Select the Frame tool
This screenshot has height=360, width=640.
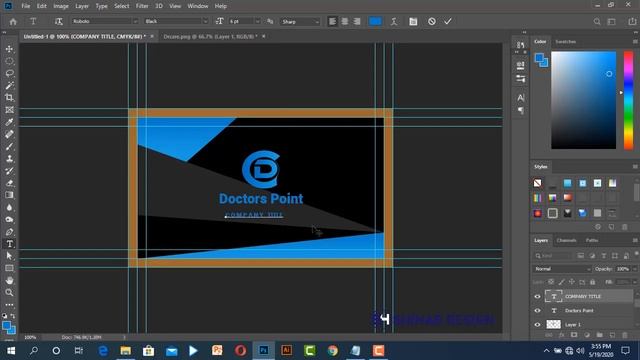pyautogui.click(x=9, y=110)
